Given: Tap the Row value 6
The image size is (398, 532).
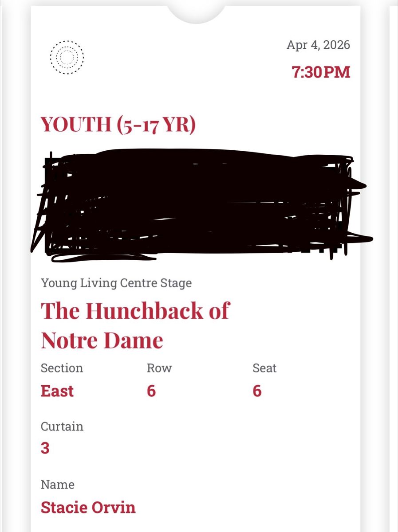Looking at the screenshot, I should 151,391.
